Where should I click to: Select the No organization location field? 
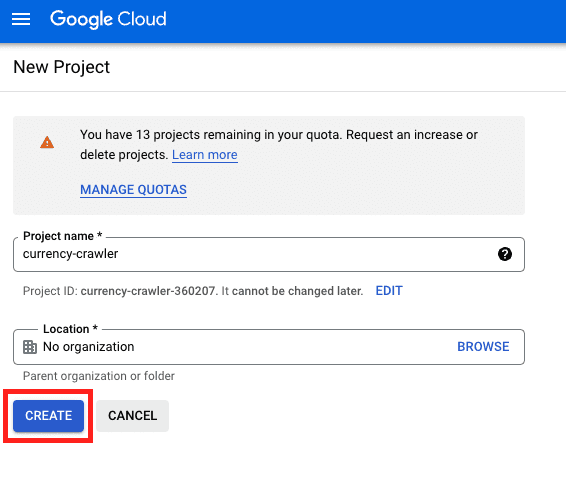pyautogui.click(x=269, y=347)
